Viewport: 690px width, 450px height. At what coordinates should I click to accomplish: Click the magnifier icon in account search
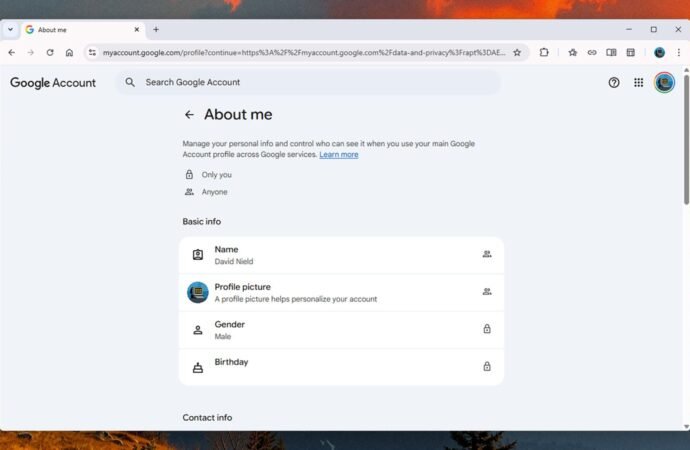130,82
